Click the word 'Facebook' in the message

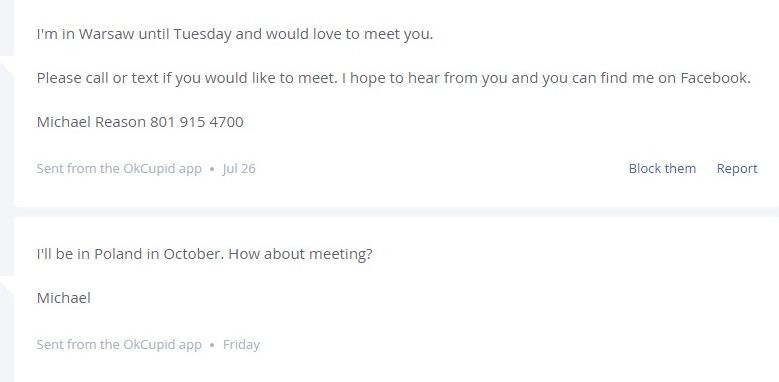[x=713, y=78]
